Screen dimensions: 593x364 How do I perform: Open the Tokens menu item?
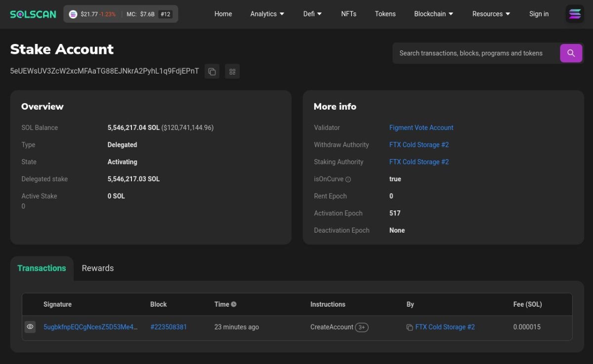(385, 14)
